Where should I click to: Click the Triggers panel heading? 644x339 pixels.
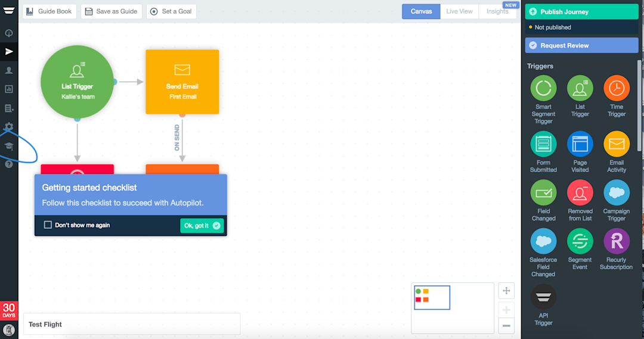(x=540, y=66)
